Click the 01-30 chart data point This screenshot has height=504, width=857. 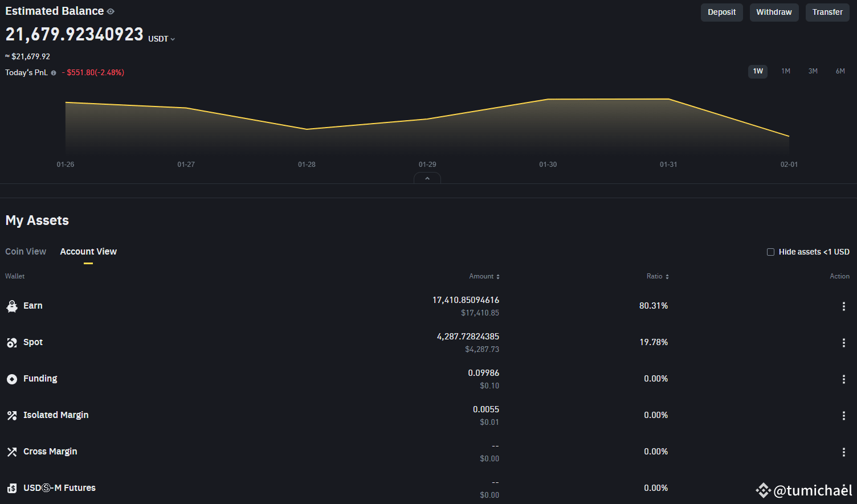click(x=548, y=100)
